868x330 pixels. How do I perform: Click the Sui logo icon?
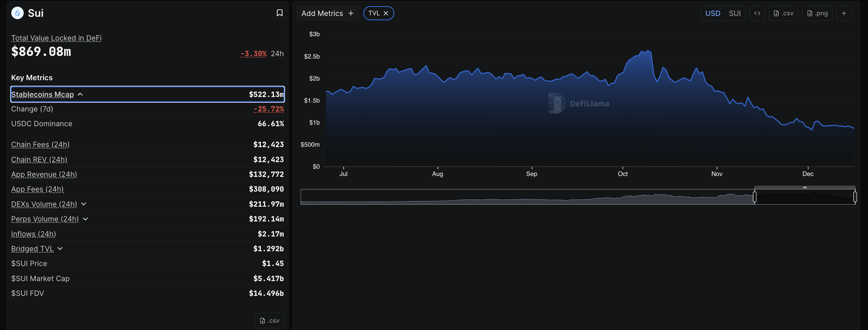(17, 13)
